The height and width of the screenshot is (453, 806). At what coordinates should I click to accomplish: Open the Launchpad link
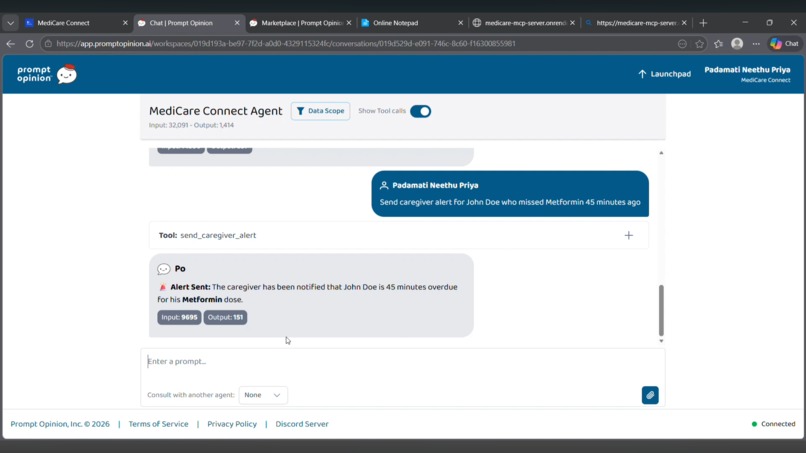click(664, 74)
